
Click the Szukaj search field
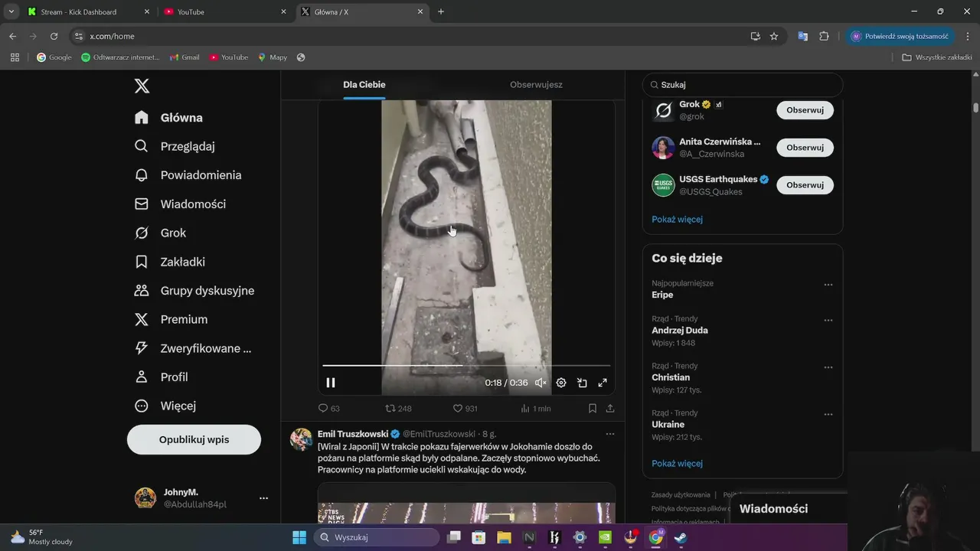pos(743,85)
